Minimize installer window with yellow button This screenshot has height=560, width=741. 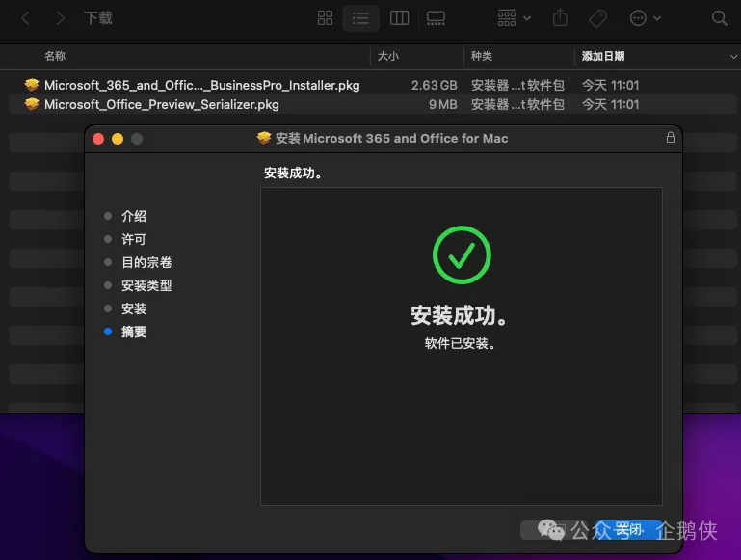[118, 139]
